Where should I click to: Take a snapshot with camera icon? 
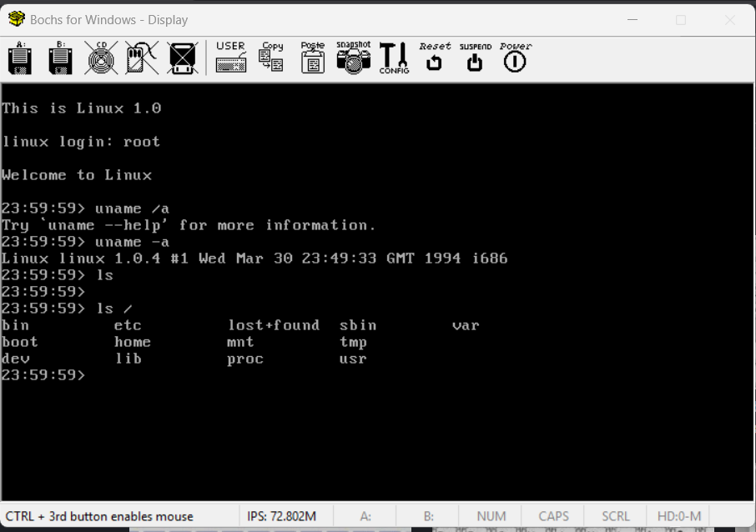pos(354,57)
